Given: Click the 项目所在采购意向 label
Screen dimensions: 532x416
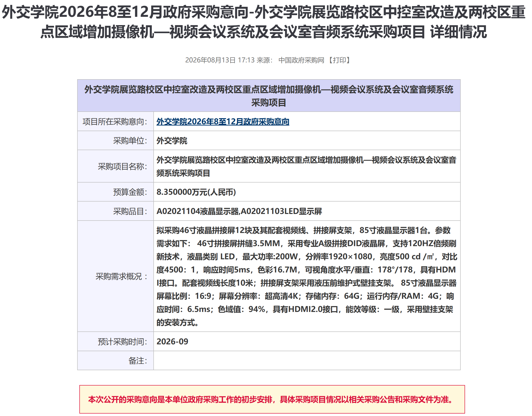Looking at the screenshot, I should [115, 121].
